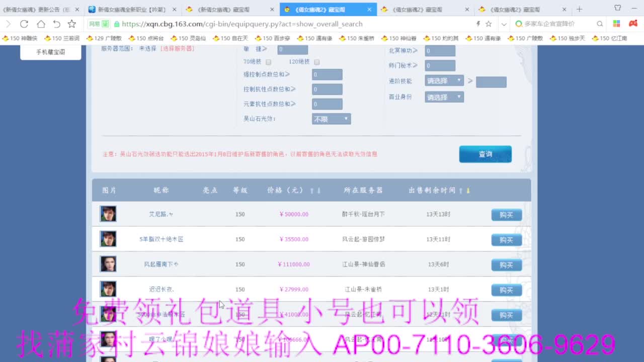Click the red app icon at top right
The image size is (644, 362).
633,23
